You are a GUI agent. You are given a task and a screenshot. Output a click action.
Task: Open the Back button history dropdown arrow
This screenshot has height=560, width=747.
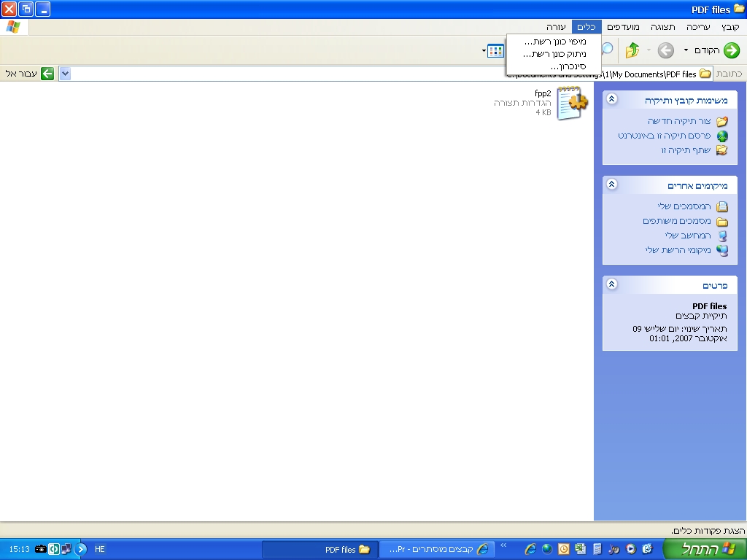coord(686,50)
